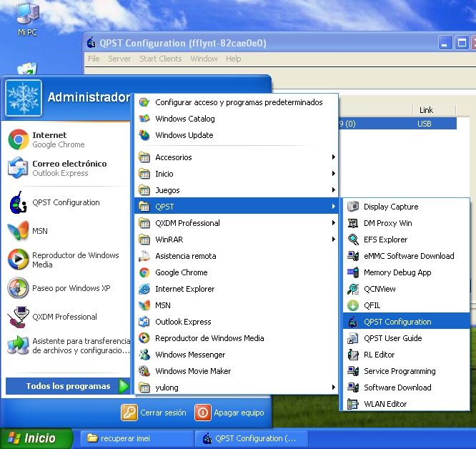Expand QPST folder submenu arrow
Screen dimensions: 476x449
pyautogui.click(x=333, y=207)
